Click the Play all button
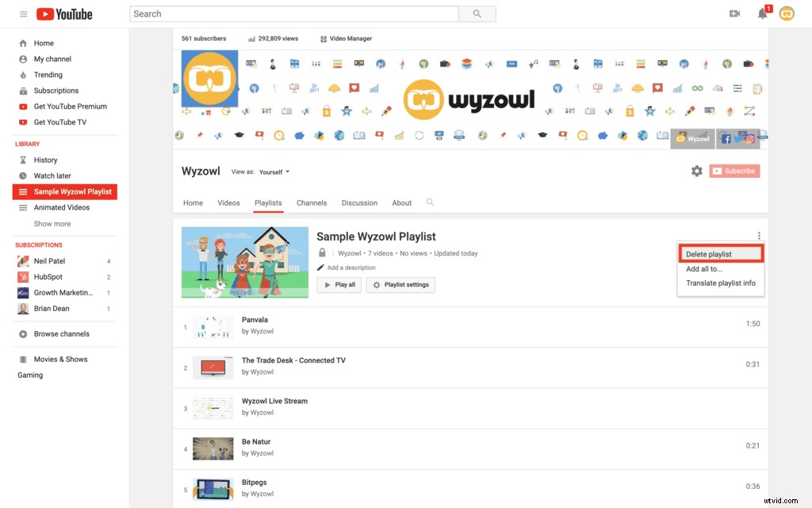 click(339, 285)
